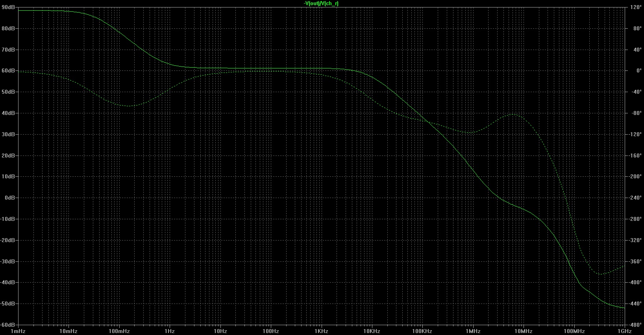Click the -30dB magnitude axis label
The width and height of the screenshot is (644, 335).
tap(7, 261)
